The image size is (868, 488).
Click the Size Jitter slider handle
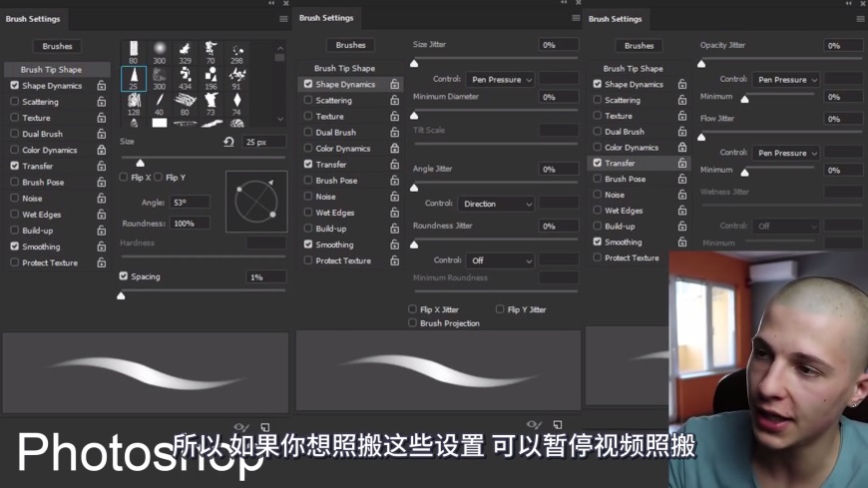(414, 64)
